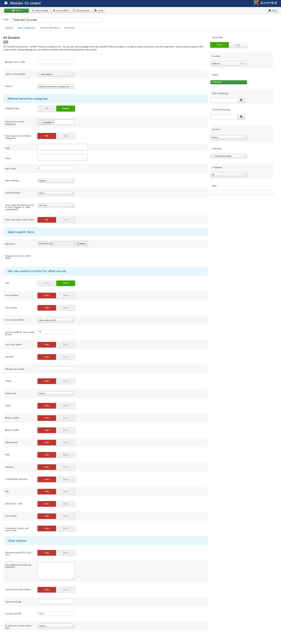Set Fetch only items with media to Yes
This screenshot has height=644, width=281.
[x=66, y=220]
